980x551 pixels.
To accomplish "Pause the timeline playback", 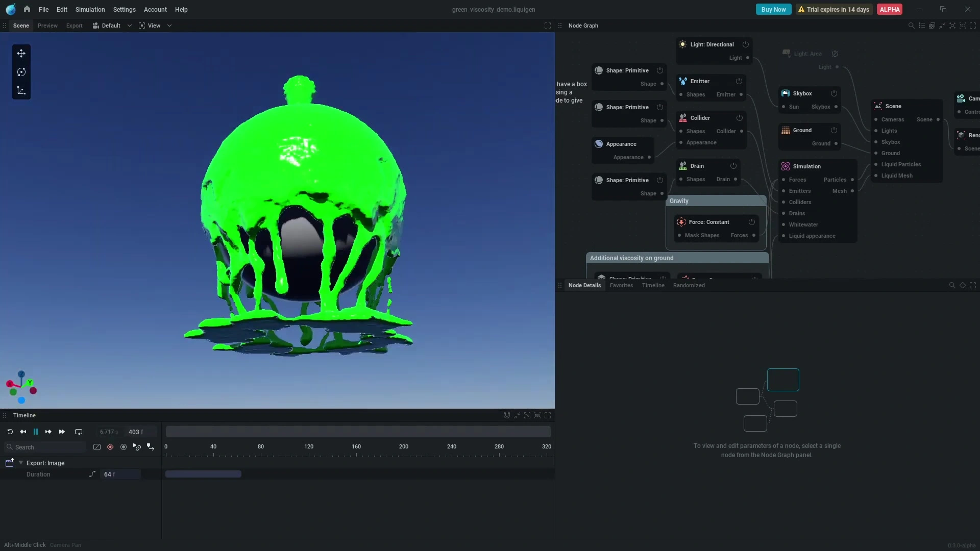I will 36,432.
